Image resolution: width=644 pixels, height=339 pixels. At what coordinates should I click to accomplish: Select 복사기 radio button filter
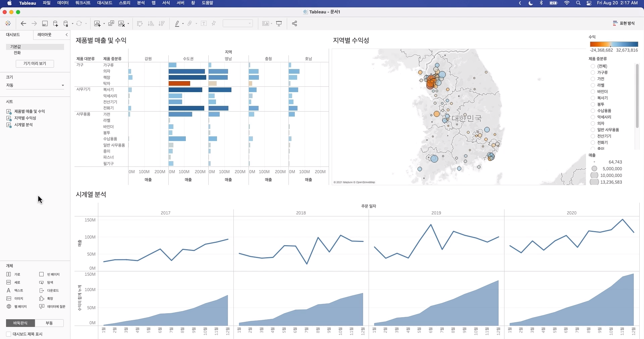(x=593, y=98)
